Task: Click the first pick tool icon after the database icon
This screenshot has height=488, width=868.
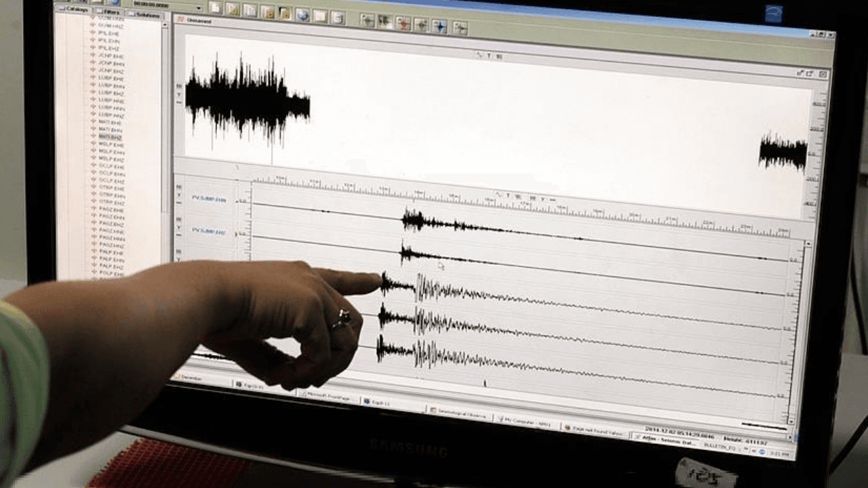Action: coord(367,20)
